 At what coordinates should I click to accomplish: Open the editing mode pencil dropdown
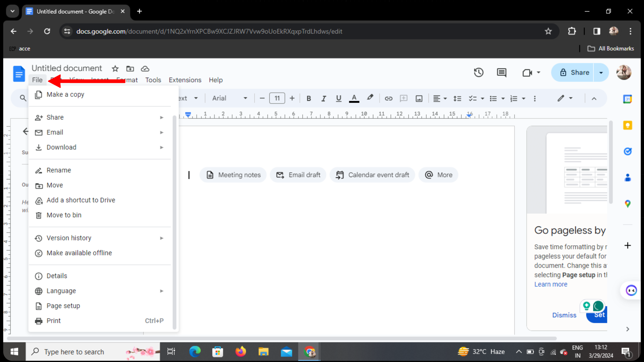click(x=565, y=98)
